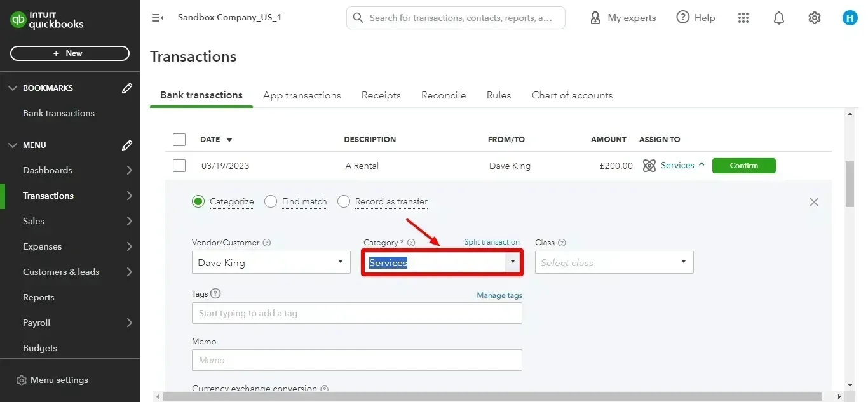Viewport: 868px width, 402px height.
Task: Click the Tags info icon
Action: click(215, 293)
